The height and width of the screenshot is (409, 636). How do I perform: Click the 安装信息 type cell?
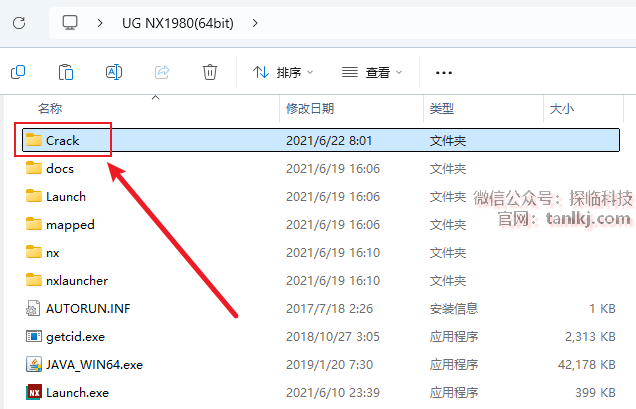point(453,308)
